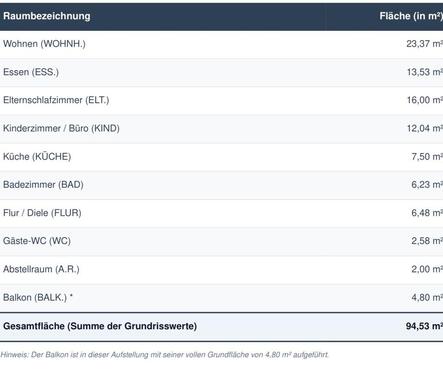Click the Flur / Diele (FLUR) row
The width and height of the screenshot is (443, 375).
[221, 213]
